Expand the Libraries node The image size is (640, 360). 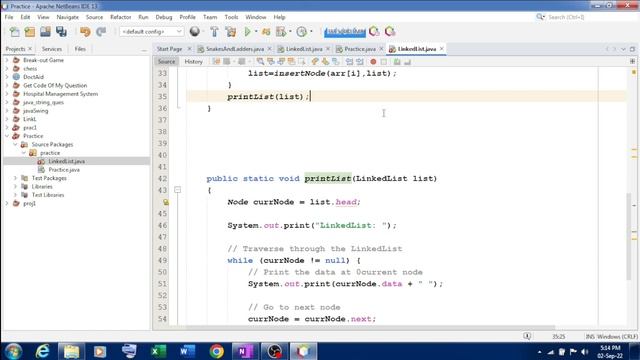[x=15, y=187]
